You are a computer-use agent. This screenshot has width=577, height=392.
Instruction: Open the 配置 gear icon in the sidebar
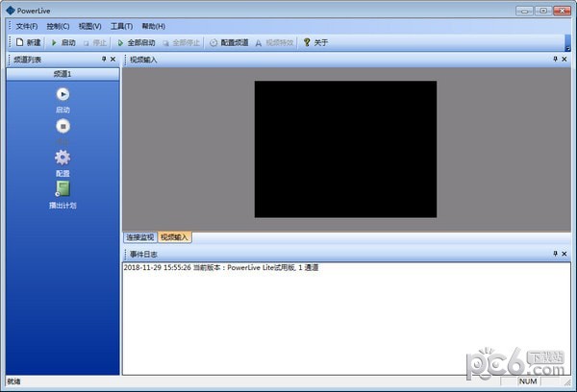pyautogui.click(x=63, y=158)
